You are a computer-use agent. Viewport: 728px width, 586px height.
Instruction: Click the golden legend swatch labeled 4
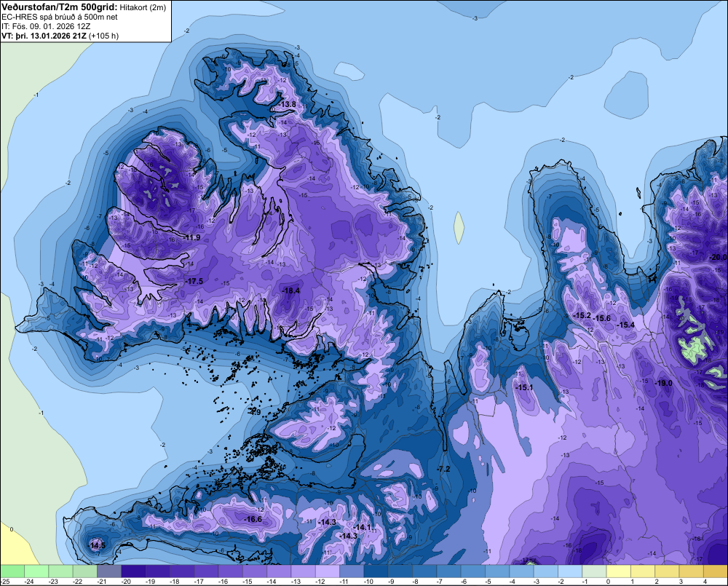point(716,571)
